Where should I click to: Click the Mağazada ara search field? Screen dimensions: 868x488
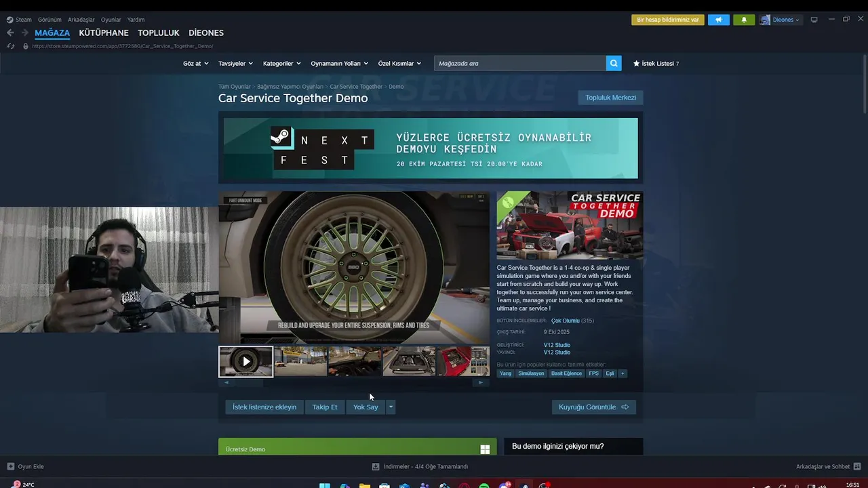point(520,63)
